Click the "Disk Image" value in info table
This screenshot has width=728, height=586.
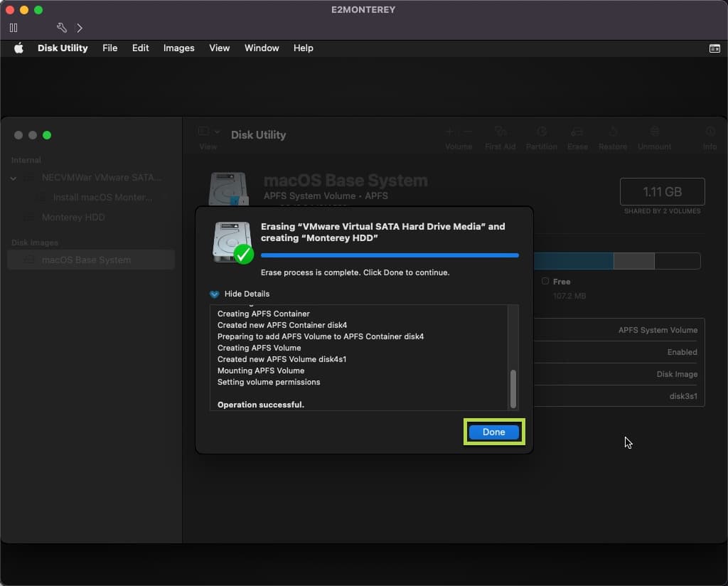pos(677,374)
